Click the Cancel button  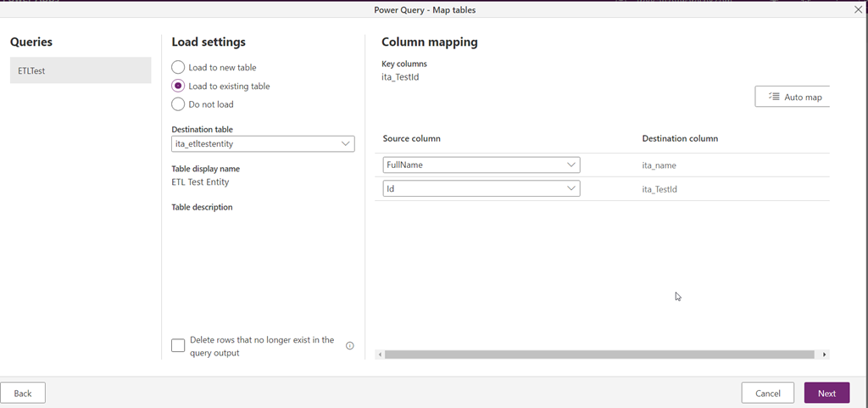click(x=768, y=393)
